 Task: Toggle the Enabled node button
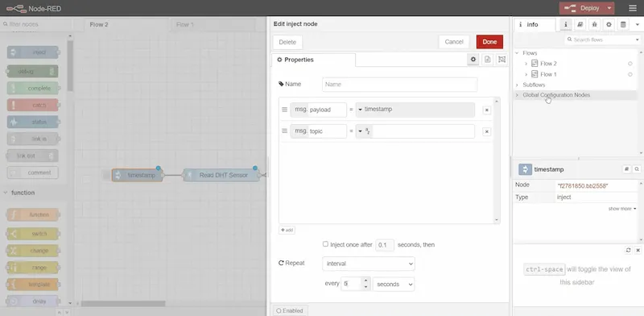[x=290, y=310]
